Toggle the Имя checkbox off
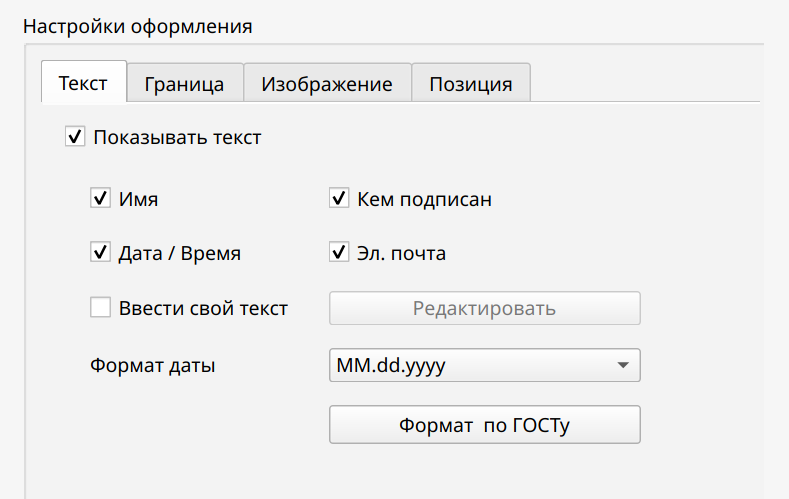 click(100, 199)
